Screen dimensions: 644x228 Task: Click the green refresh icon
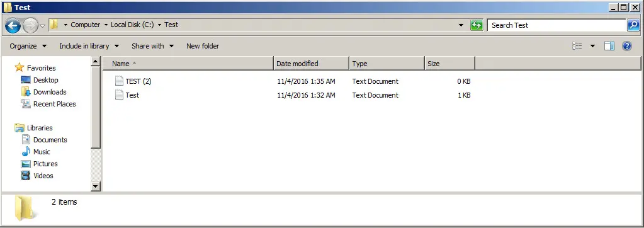point(477,25)
